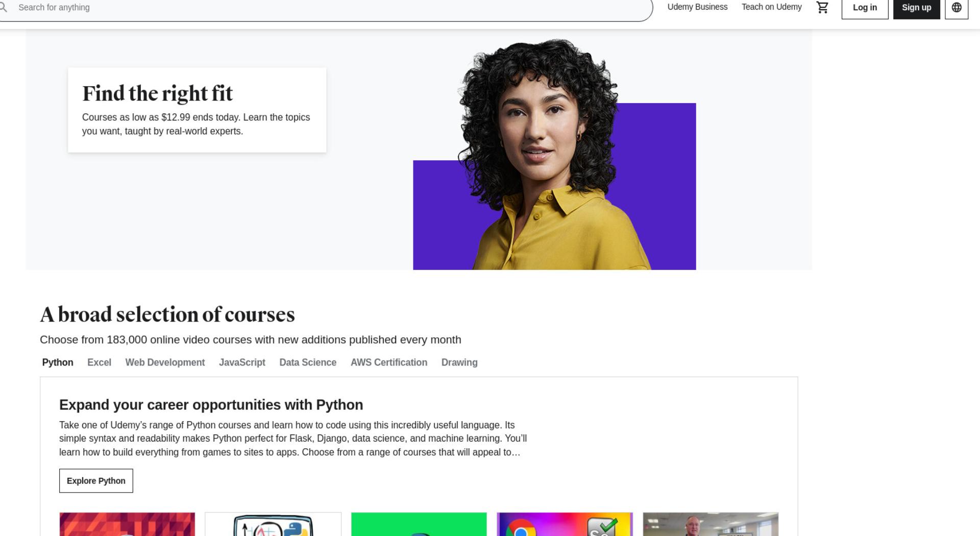Click the Explore Python button
This screenshot has width=980, height=536.
tap(96, 481)
